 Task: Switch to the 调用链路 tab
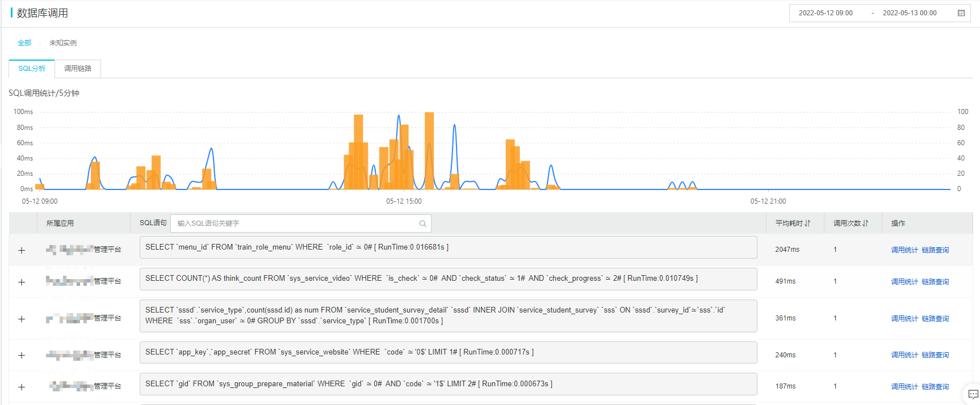[78, 69]
